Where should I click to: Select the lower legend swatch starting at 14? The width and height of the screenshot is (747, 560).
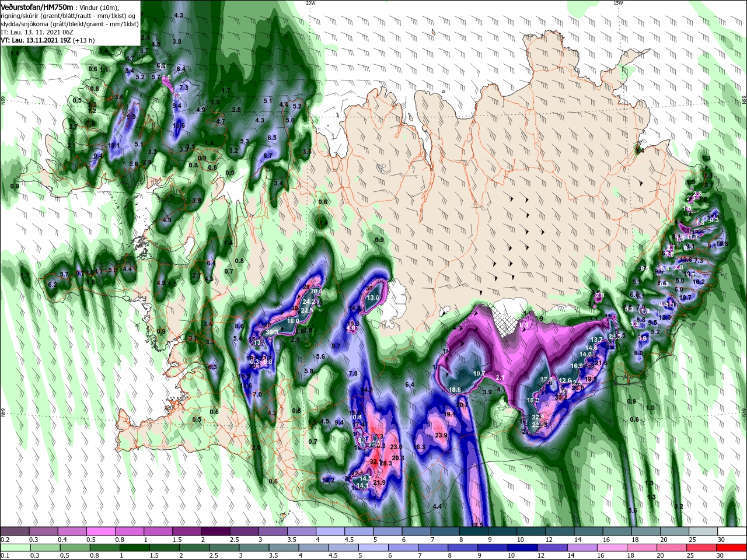(581, 547)
